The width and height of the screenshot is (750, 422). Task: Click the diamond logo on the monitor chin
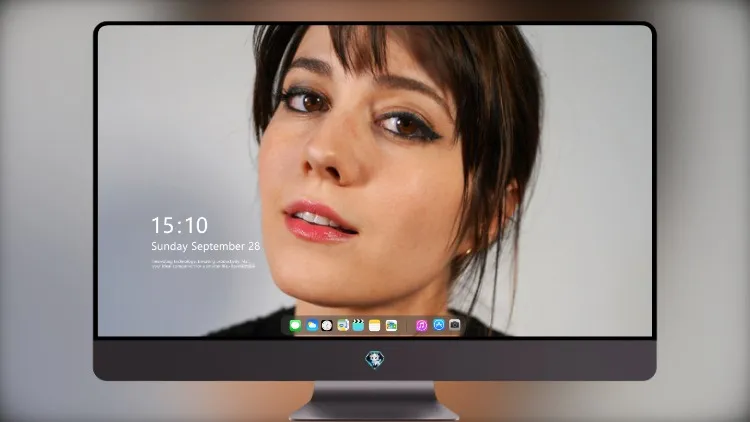coord(375,359)
